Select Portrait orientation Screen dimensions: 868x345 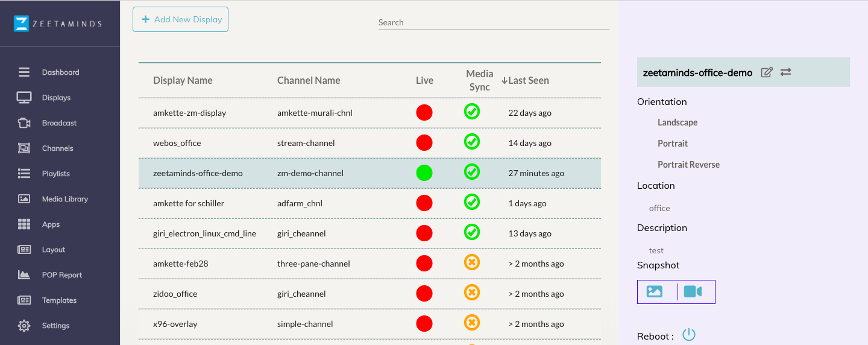point(673,144)
